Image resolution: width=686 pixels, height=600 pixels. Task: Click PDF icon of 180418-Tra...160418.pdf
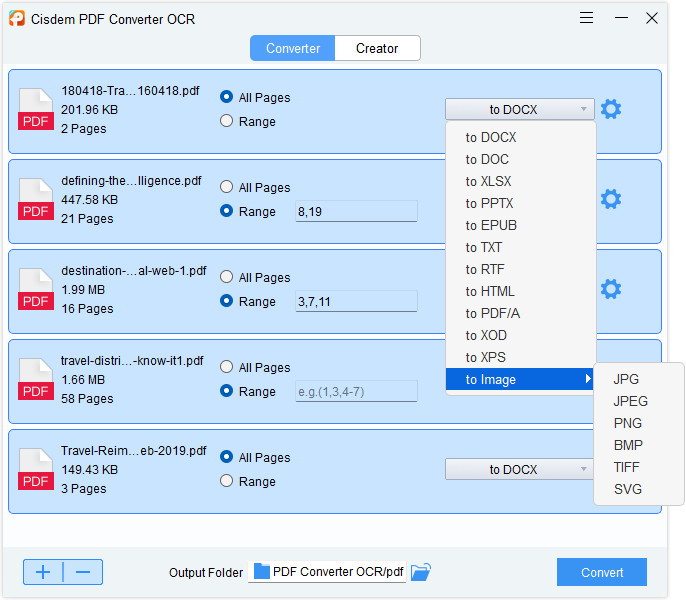point(35,109)
